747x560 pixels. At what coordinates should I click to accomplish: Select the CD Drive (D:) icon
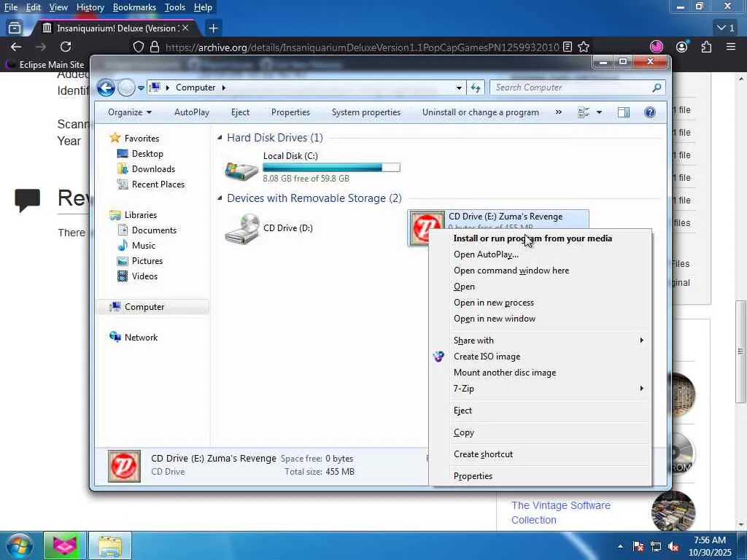tap(242, 228)
